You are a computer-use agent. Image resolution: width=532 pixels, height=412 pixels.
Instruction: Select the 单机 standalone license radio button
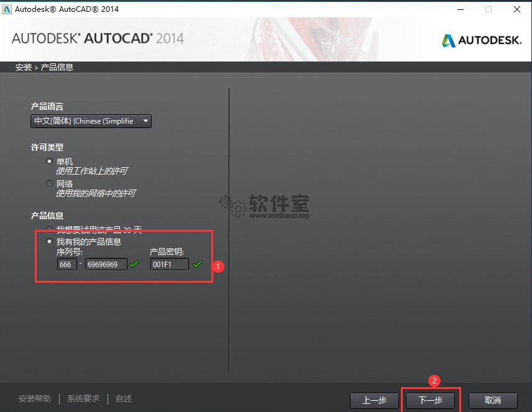pyautogui.click(x=50, y=161)
